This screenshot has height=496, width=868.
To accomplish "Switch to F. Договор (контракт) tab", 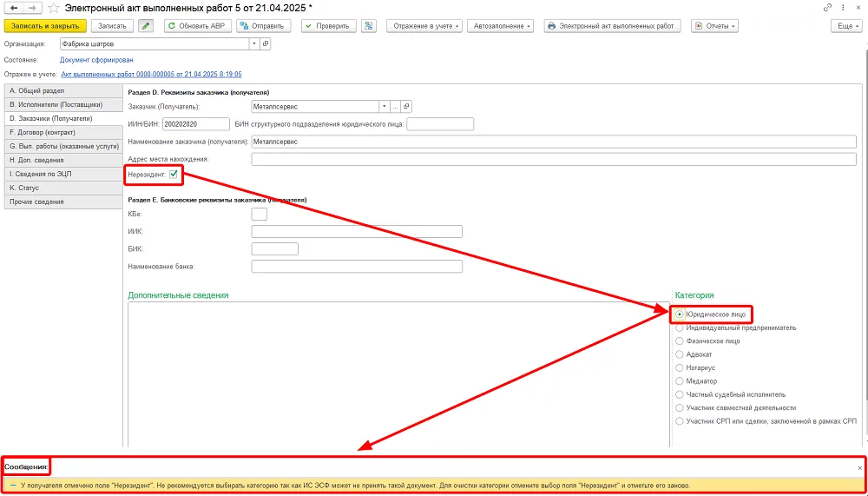I will [63, 132].
